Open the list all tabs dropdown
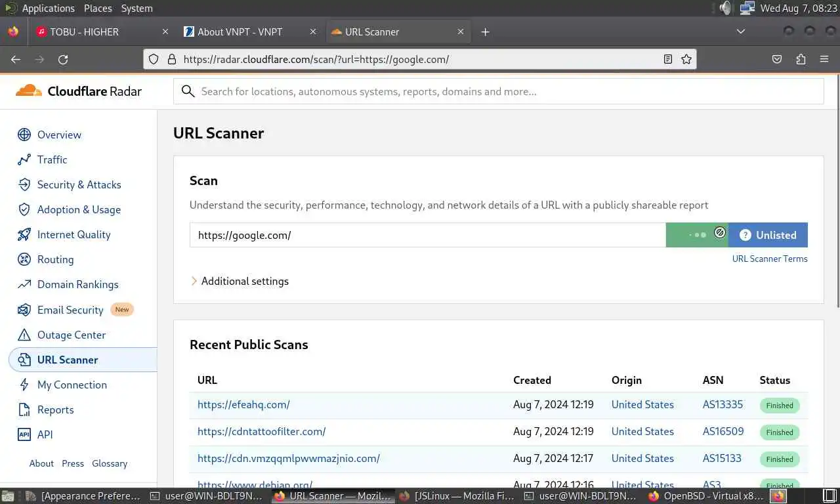This screenshot has height=504, width=840. click(741, 31)
